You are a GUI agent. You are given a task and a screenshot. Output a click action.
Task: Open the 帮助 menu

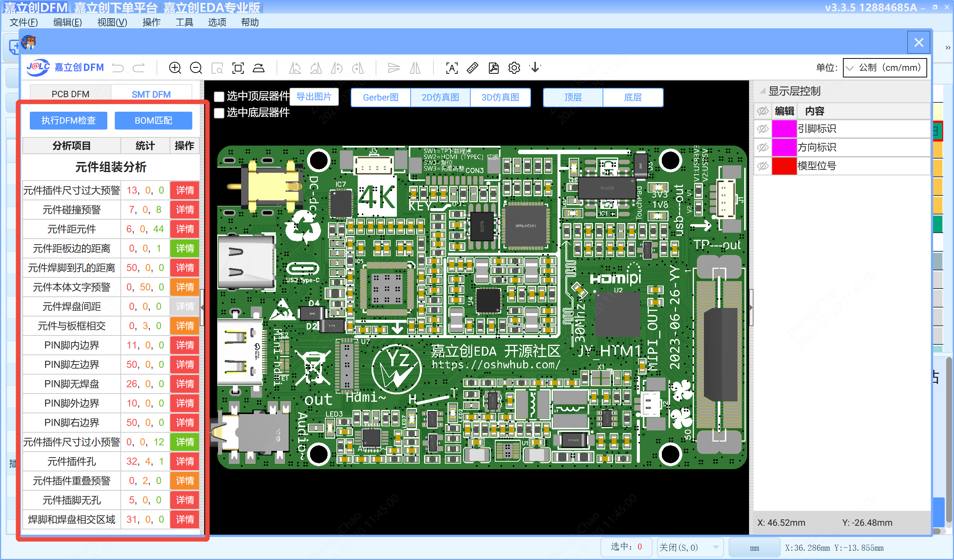coord(250,22)
